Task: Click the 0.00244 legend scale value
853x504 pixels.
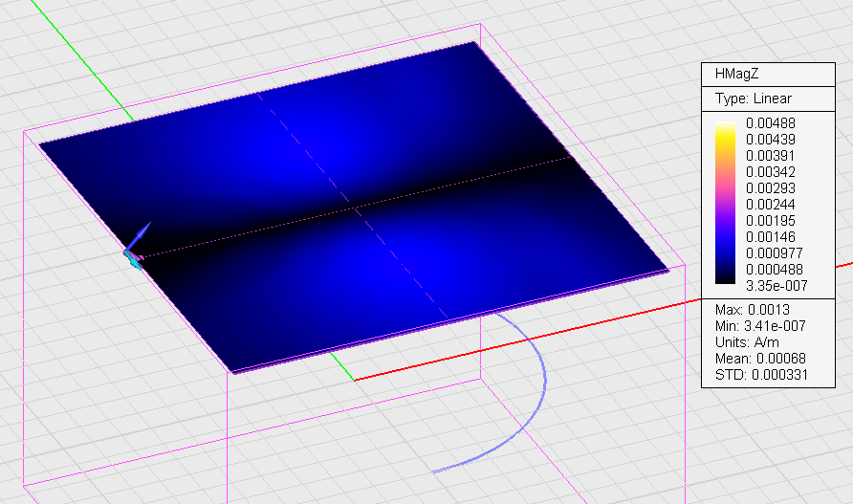Action: [x=771, y=205]
